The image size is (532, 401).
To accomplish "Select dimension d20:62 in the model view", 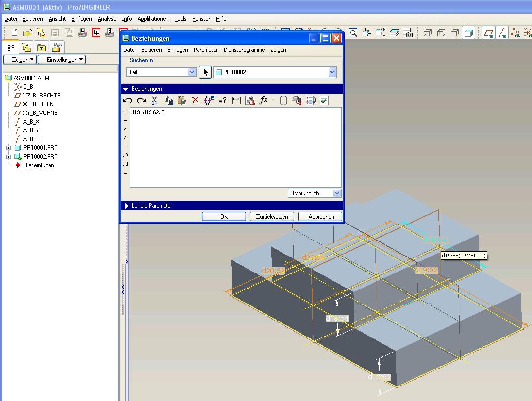I will pyautogui.click(x=273, y=271).
